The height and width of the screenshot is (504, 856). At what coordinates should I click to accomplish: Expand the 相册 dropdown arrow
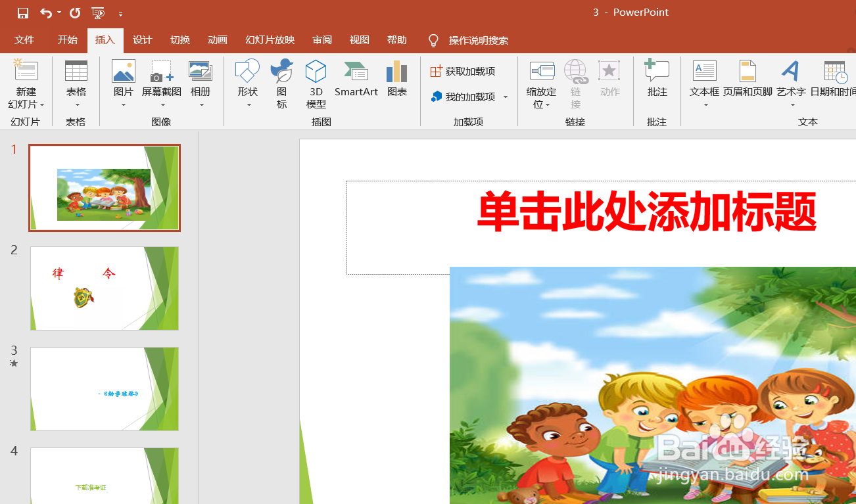[201, 105]
